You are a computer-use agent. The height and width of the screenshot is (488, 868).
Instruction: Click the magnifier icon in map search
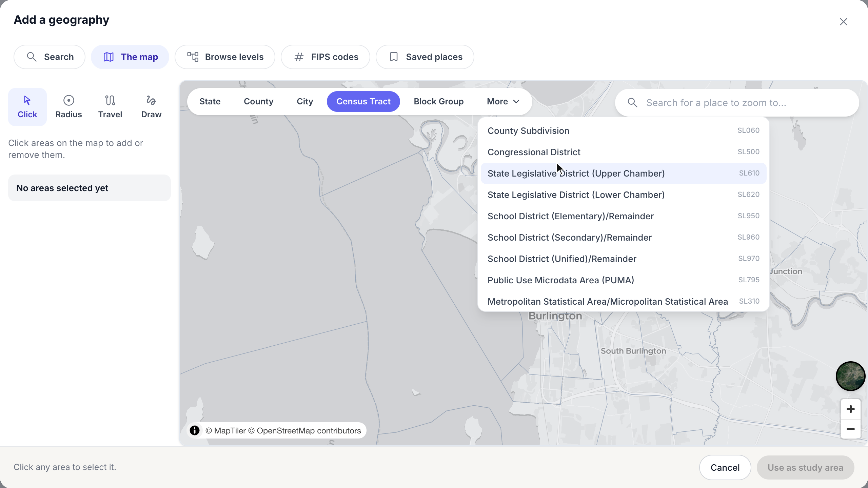[632, 103]
